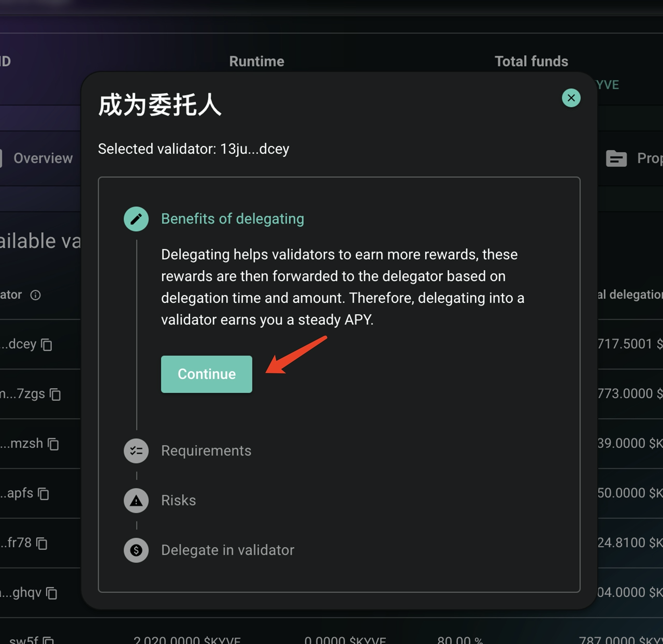
Task: Close the delegator dialog
Action: (x=571, y=98)
